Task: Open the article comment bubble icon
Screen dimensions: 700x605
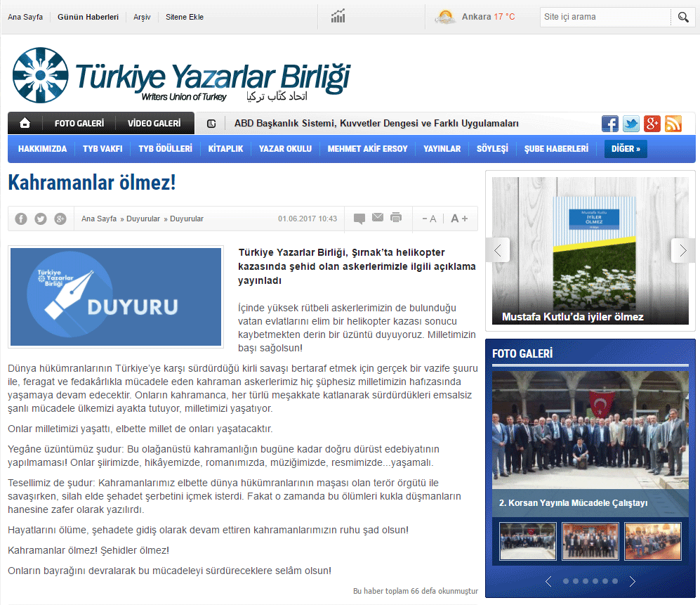Action: [359, 219]
